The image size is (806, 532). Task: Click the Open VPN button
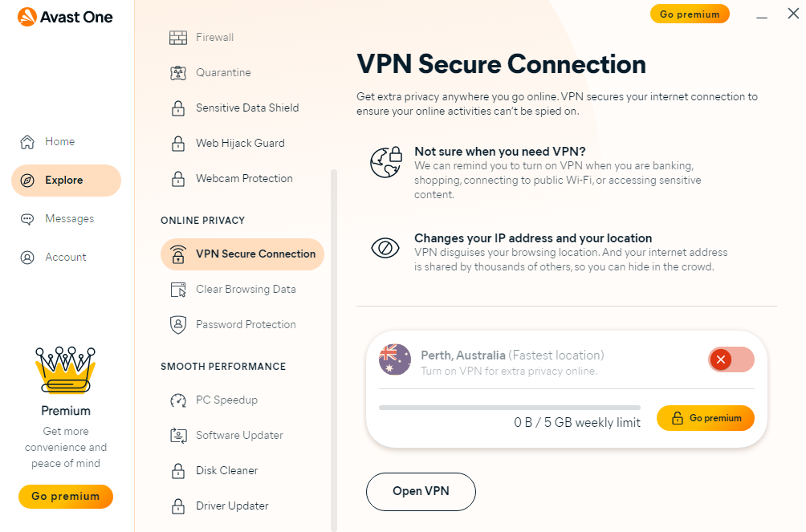click(x=421, y=492)
